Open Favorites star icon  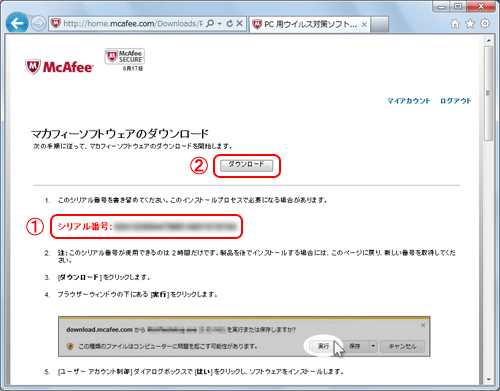pyautogui.click(x=470, y=24)
